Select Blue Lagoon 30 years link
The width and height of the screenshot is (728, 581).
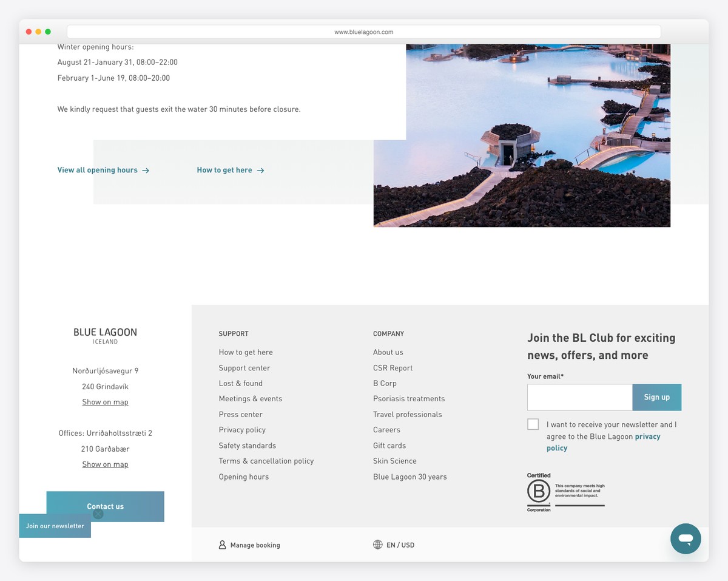point(410,477)
